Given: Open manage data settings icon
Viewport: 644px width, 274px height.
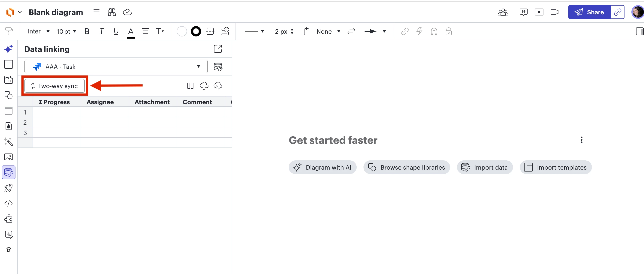Looking at the screenshot, I should pyautogui.click(x=218, y=66).
